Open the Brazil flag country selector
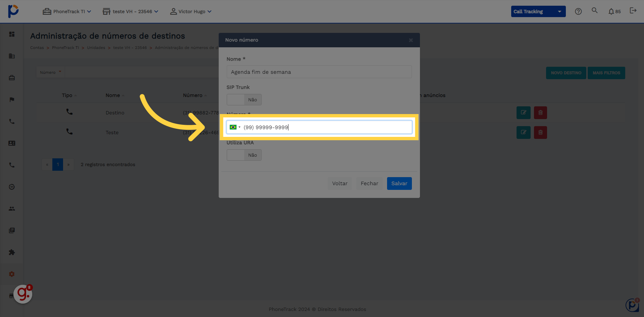This screenshot has width=644, height=317. click(x=235, y=127)
